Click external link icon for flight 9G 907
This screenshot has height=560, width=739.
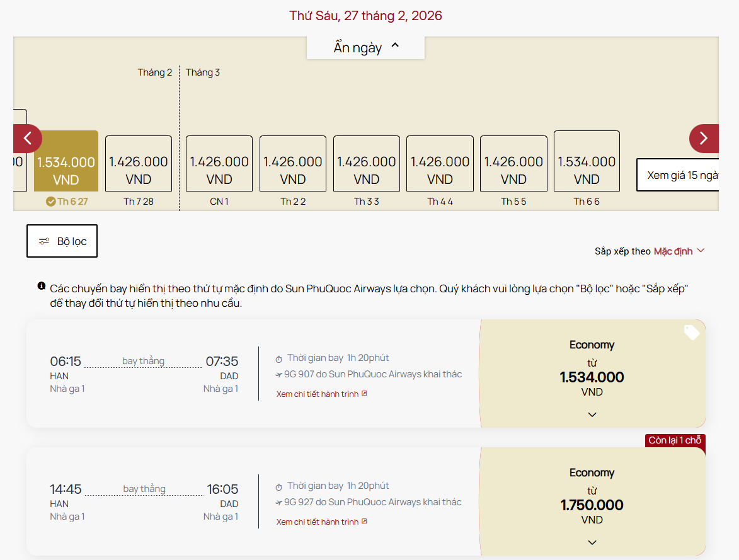364,394
